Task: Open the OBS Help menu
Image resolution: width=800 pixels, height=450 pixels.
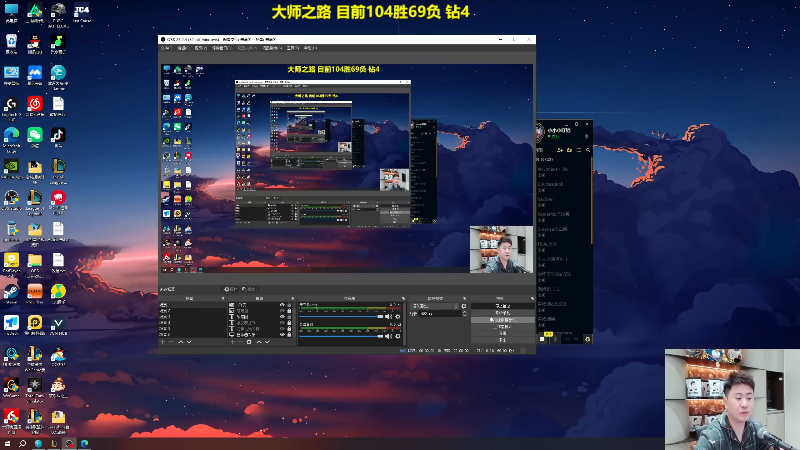Action: point(310,48)
